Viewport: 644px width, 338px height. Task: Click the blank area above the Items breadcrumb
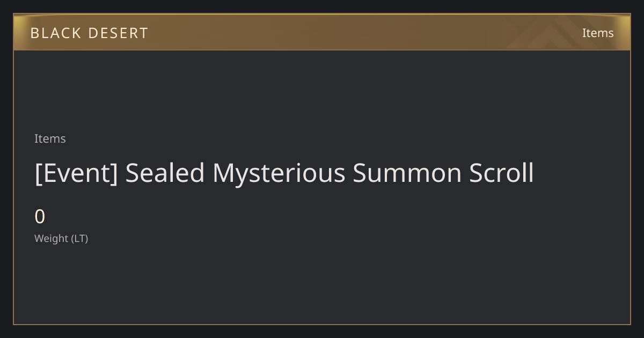click(x=322, y=90)
